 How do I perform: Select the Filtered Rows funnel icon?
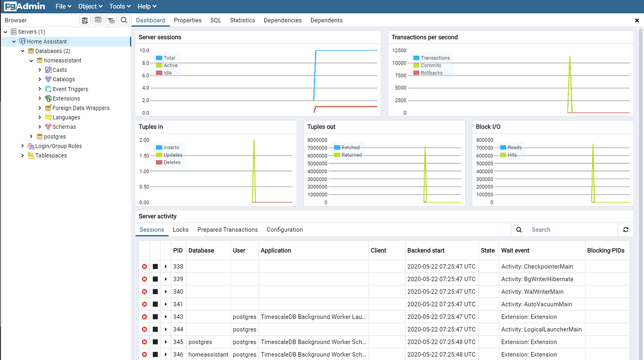pyautogui.click(x=111, y=20)
